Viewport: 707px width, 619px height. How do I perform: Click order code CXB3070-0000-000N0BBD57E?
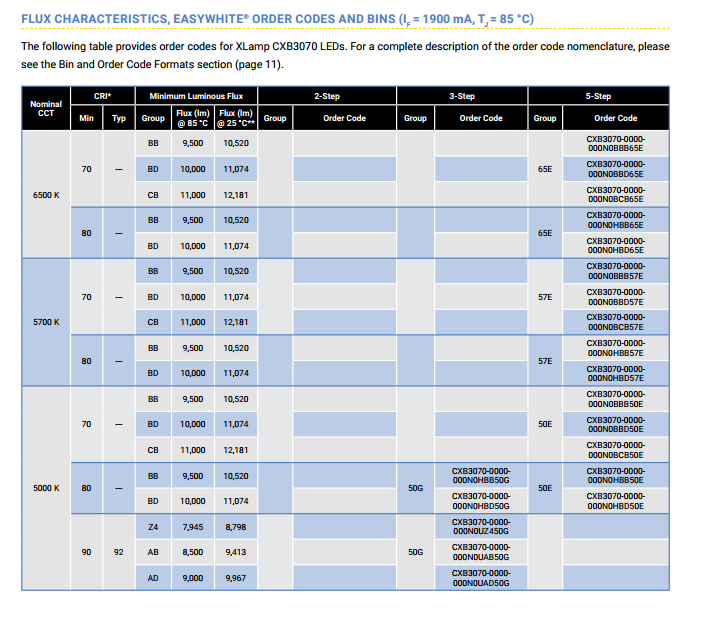[615, 297]
